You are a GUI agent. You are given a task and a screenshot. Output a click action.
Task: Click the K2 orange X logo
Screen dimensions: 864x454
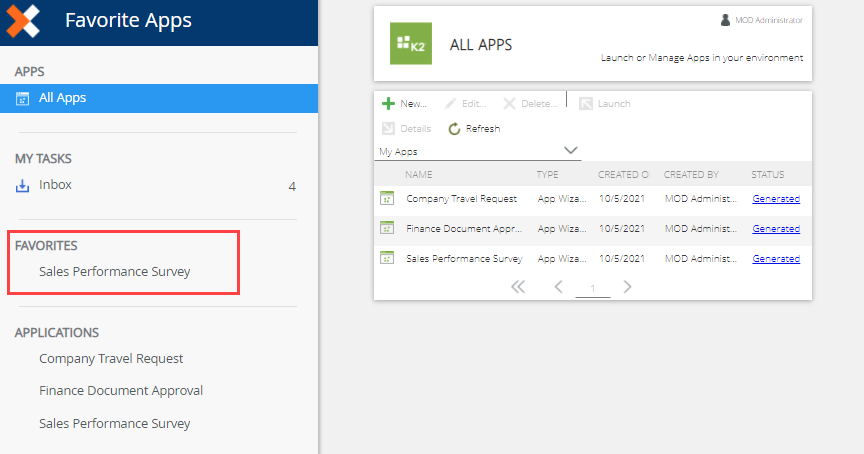(23, 21)
